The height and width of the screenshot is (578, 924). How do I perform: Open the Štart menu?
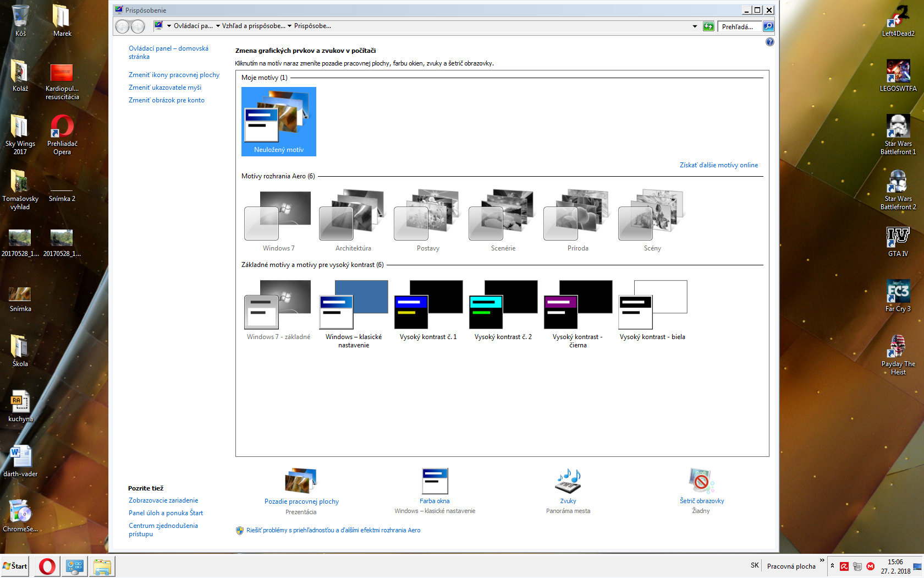coord(15,566)
